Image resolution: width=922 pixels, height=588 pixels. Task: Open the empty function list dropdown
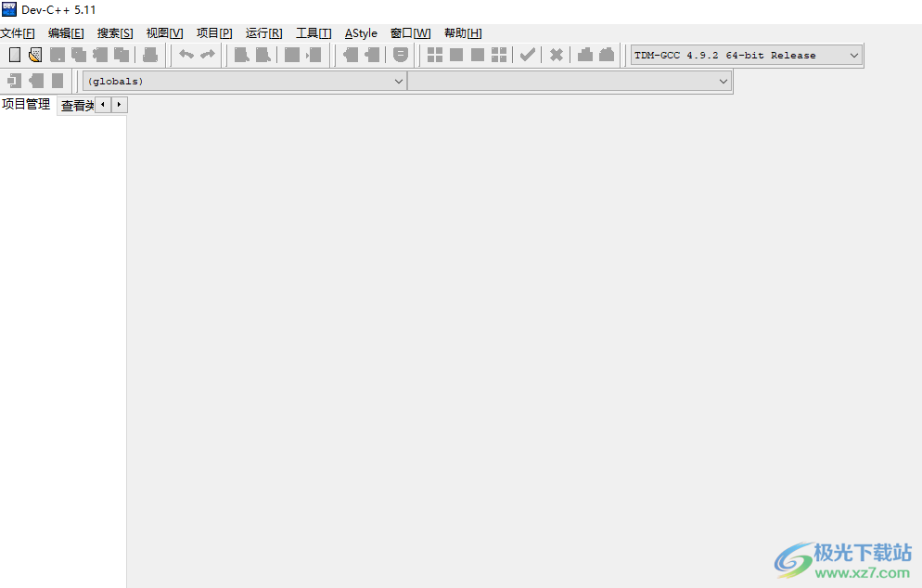[570, 81]
